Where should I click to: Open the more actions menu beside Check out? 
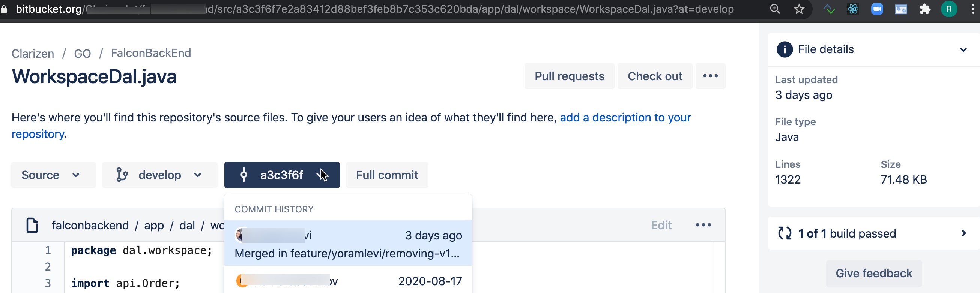point(710,76)
